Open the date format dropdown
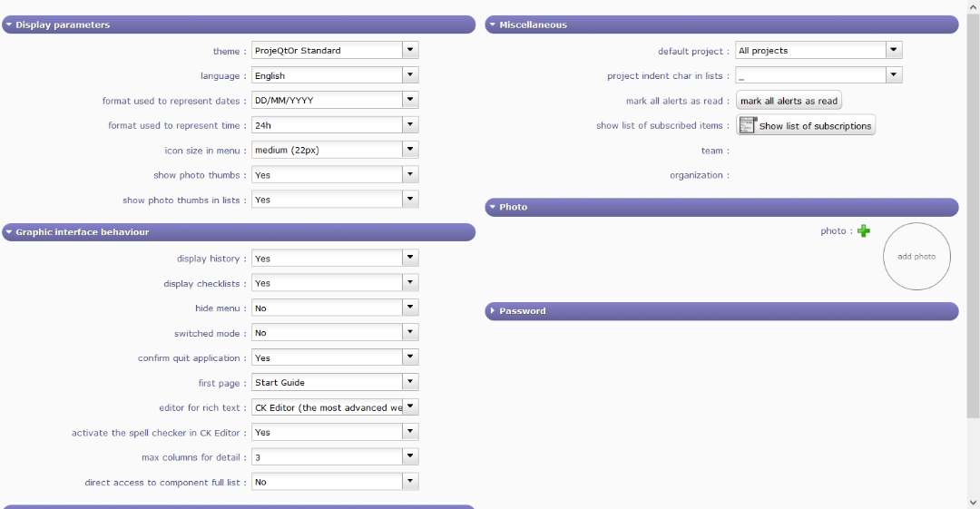The image size is (980, 509). tap(411, 101)
